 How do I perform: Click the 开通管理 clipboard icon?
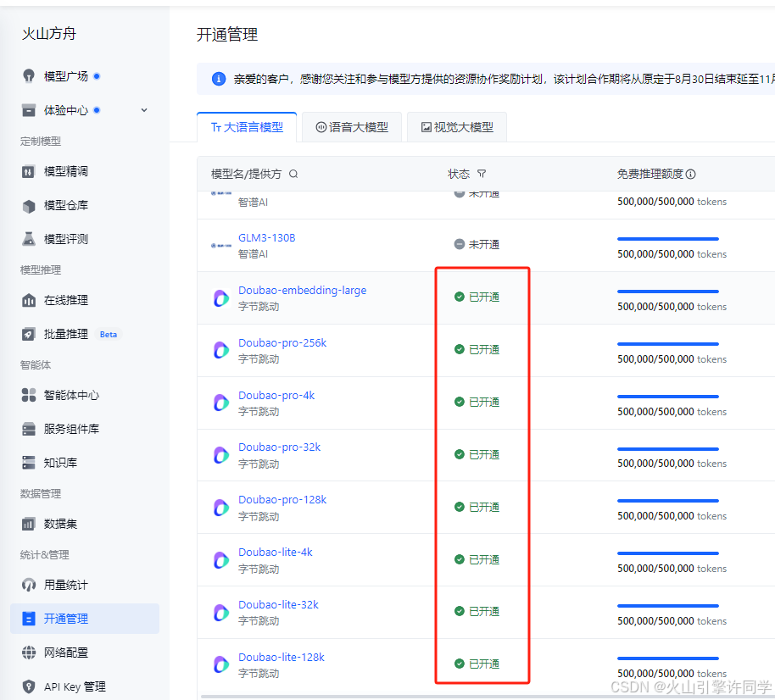tap(29, 619)
